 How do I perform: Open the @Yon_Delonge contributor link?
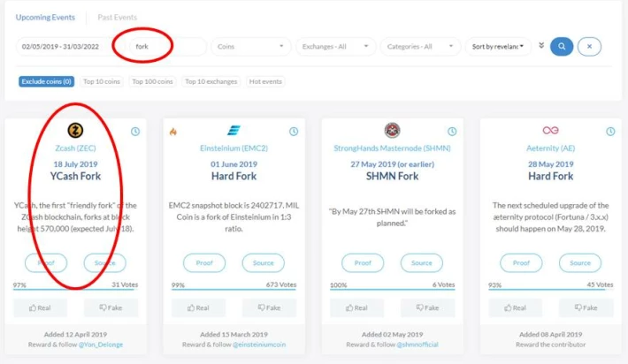coord(101,345)
